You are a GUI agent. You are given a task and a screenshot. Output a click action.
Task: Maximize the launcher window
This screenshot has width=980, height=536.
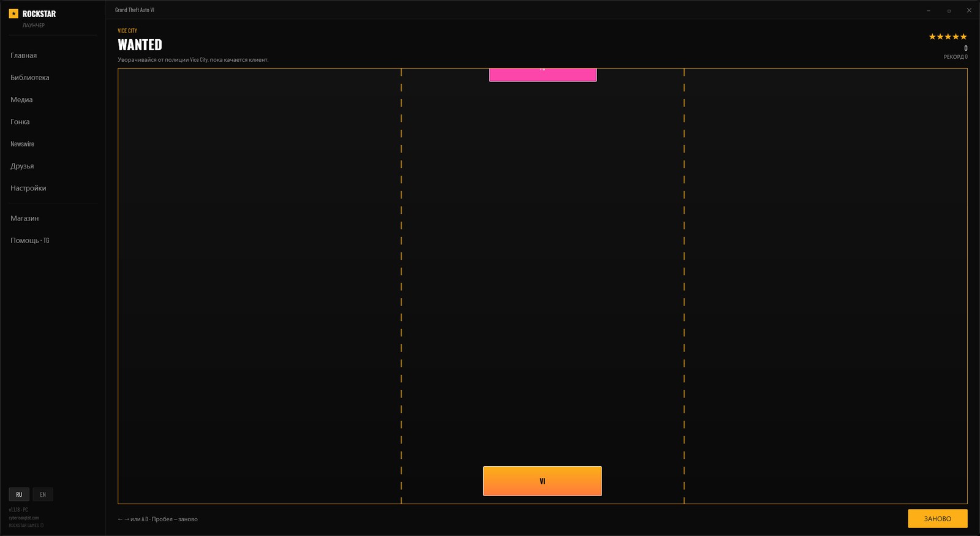point(949,10)
